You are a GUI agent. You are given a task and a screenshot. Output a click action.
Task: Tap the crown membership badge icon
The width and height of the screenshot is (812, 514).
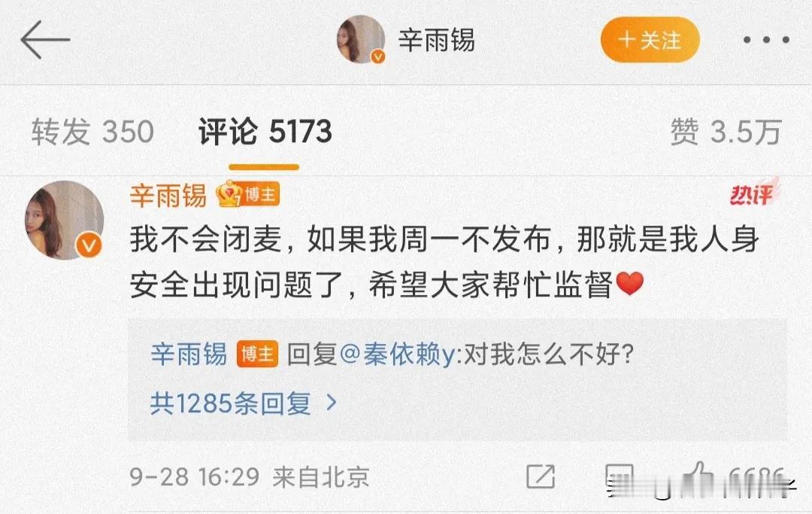coord(229,194)
